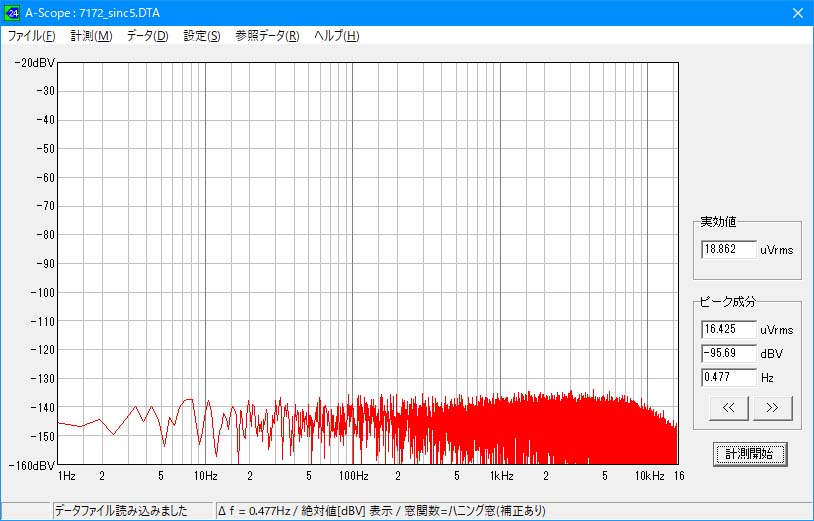This screenshot has height=521, width=814.
Task: Click the 10Hz frequency axis label
Action: (206, 476)
